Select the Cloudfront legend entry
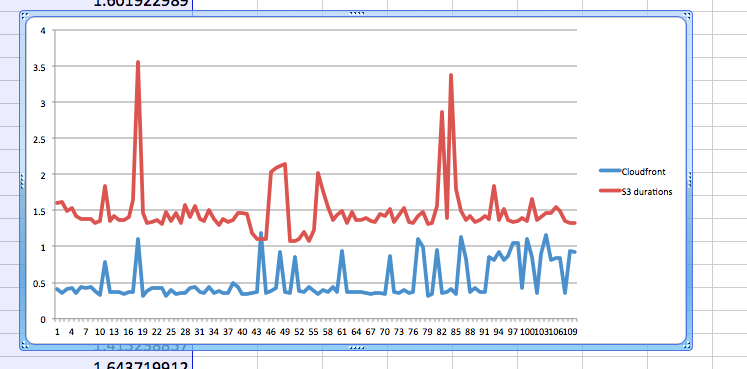Viewport: 747px width, 369px height. pyautogui.click(x=632, y=172)
